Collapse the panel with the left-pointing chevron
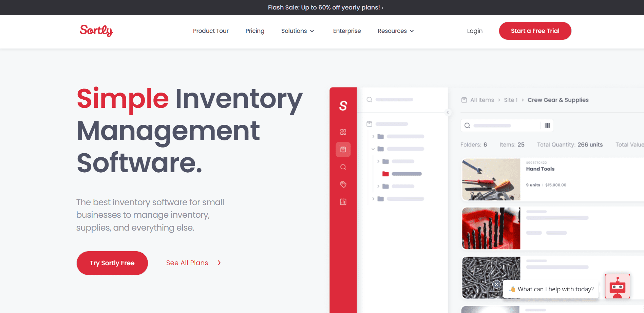 pos(448,112)
